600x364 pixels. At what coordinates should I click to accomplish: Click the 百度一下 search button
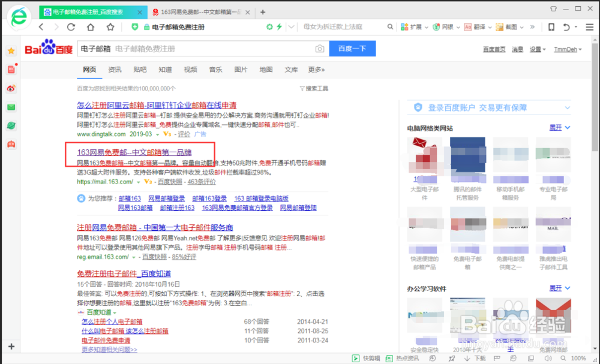point(352,49)
